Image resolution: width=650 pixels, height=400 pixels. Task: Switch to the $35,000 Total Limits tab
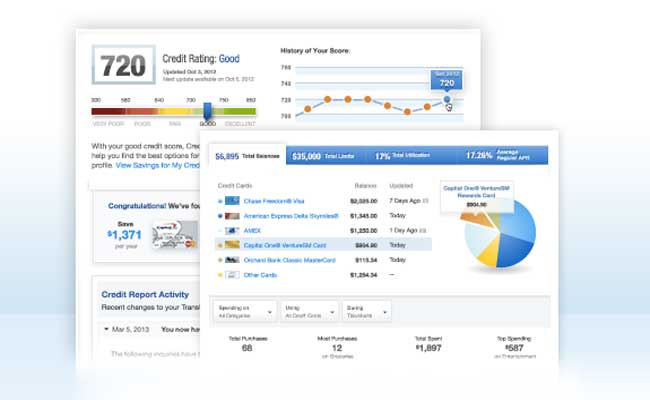(323, 156)
